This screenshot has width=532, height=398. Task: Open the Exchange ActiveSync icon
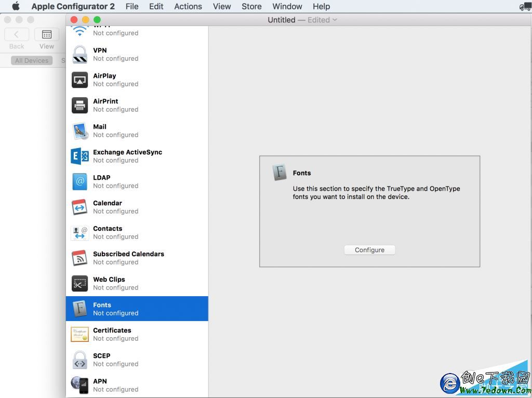(79, 156)
